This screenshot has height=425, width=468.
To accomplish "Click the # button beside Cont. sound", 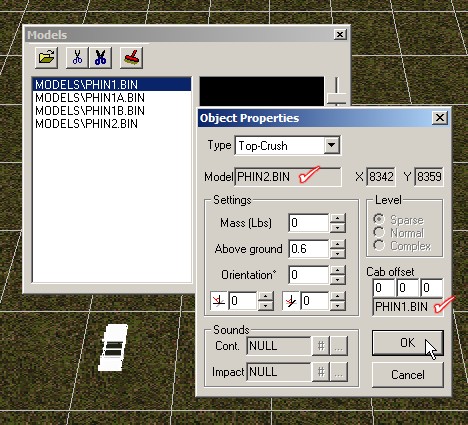I will pos(321,346).
